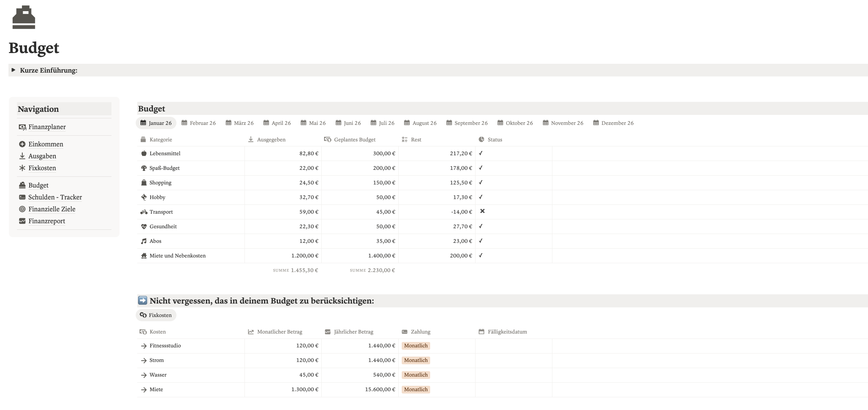Image resolution: width=868 pixels, height=410 pixels.
Task: Switch to the Februar 26 tab
Action: point(199,123)
